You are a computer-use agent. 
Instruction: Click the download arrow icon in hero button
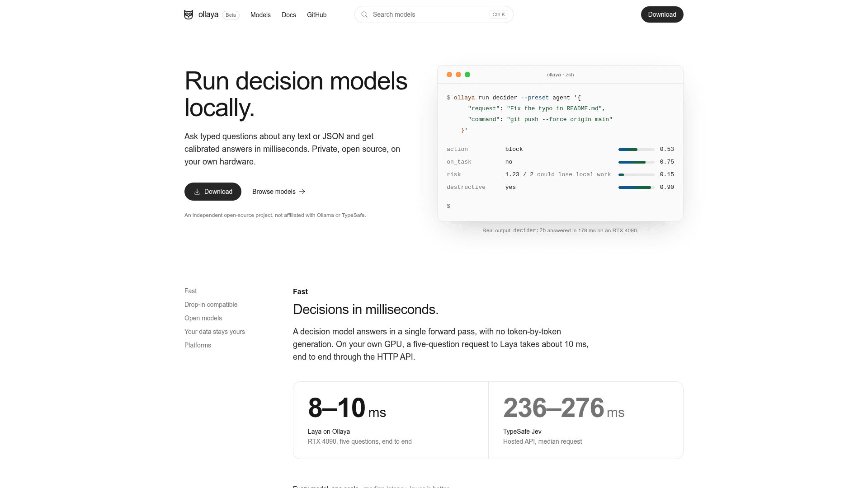tap(197, 192)
